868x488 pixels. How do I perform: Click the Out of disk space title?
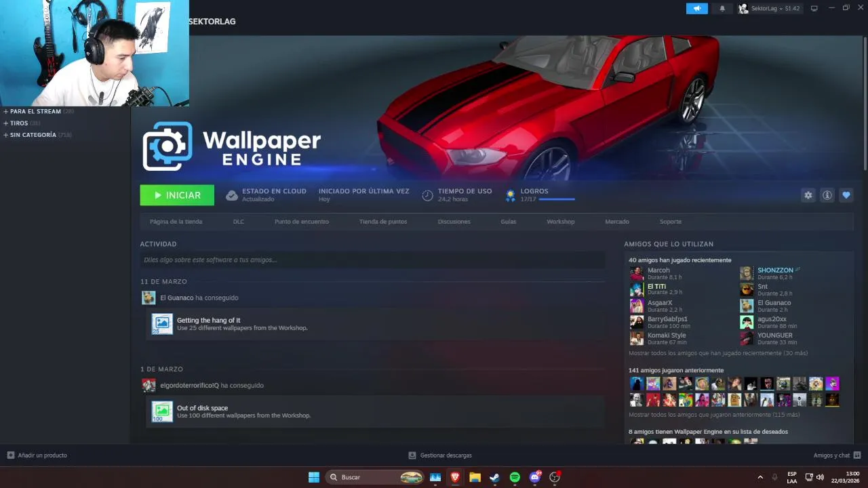click(202, 408)
